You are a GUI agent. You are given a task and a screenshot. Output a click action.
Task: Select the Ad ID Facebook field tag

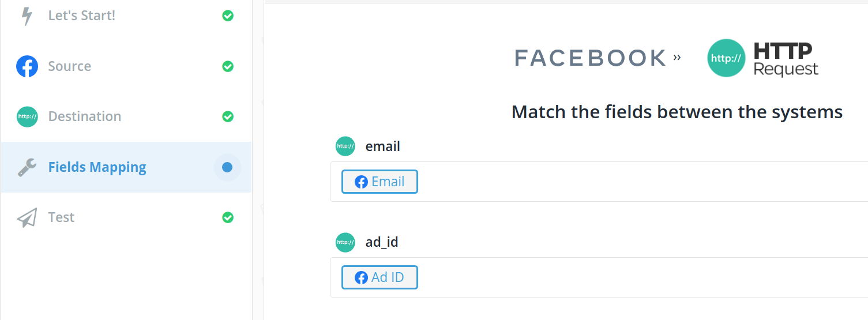(379, 277)
